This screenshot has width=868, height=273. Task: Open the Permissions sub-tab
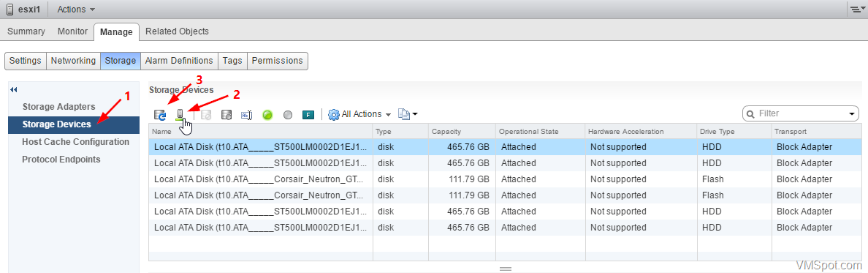[x=278, y=61]
